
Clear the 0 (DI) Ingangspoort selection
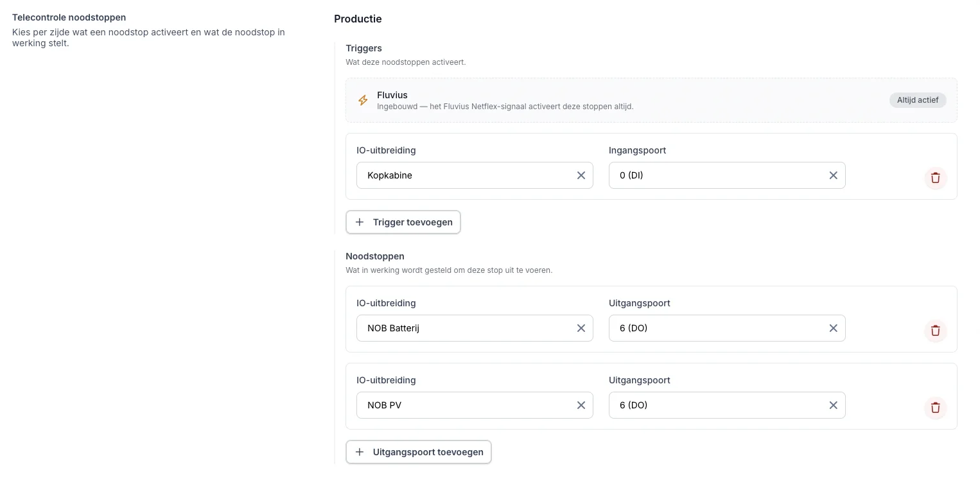pyautogui.click(x=834, y=175)
